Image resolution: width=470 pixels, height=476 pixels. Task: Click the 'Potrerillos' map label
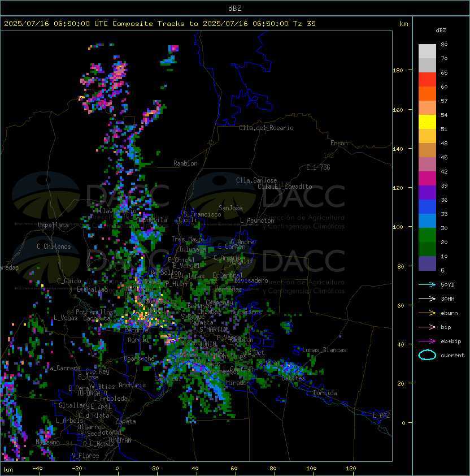[x=94, y=312]
